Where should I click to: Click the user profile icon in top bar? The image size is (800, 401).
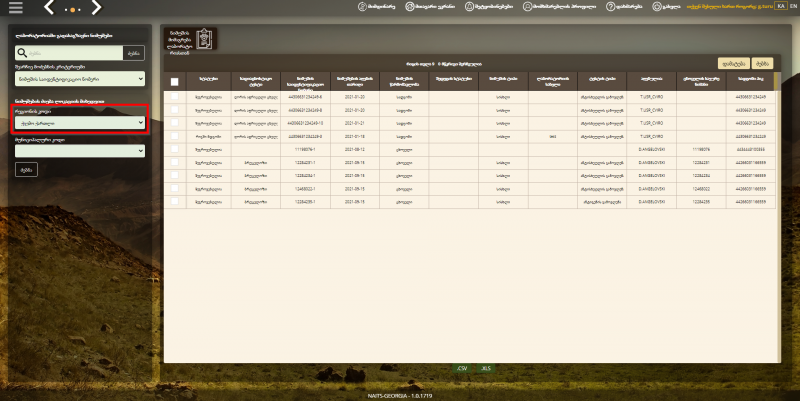click(527, 7)
